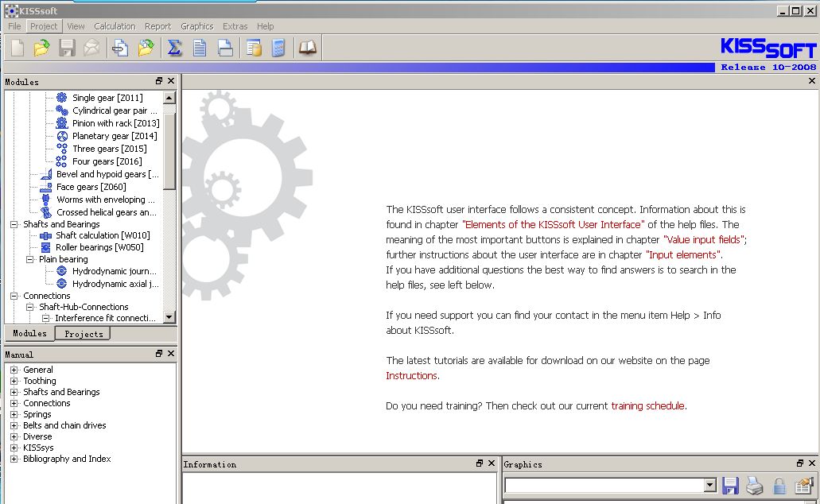Open the Graphics panel dropdown list

[709, 486]
